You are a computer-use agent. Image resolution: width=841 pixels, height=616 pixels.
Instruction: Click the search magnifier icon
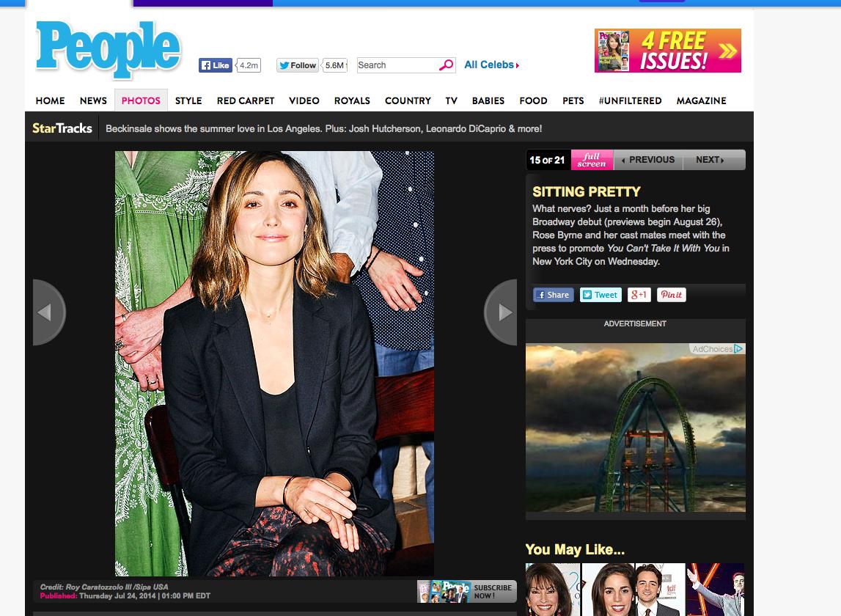pos(446,65)
